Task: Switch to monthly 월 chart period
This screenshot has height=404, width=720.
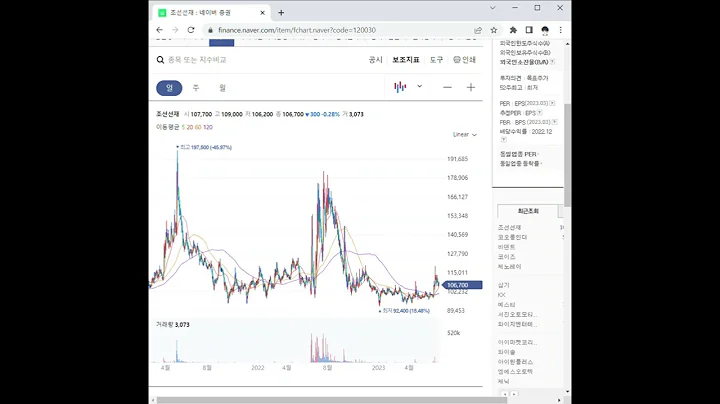Action: click(222, 88)
